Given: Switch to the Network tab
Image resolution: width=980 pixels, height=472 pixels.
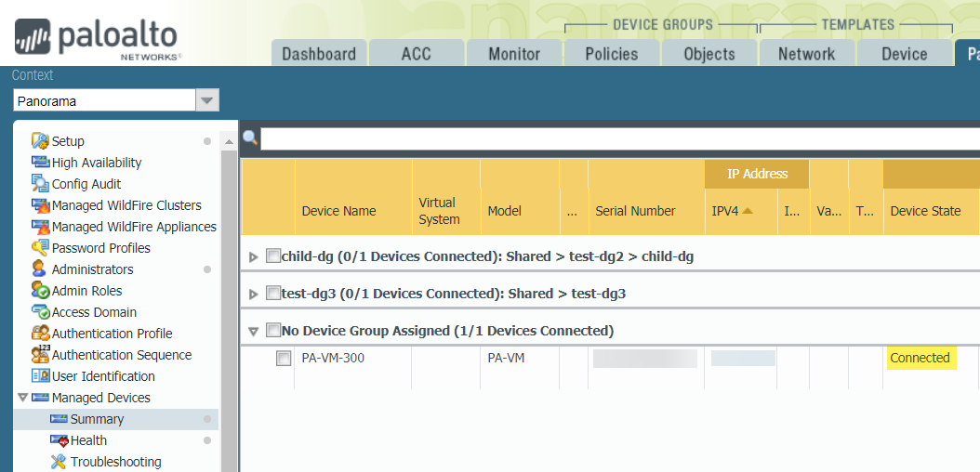Looking at the screenshot, I should pyautogui.click(x=806, y=54).
